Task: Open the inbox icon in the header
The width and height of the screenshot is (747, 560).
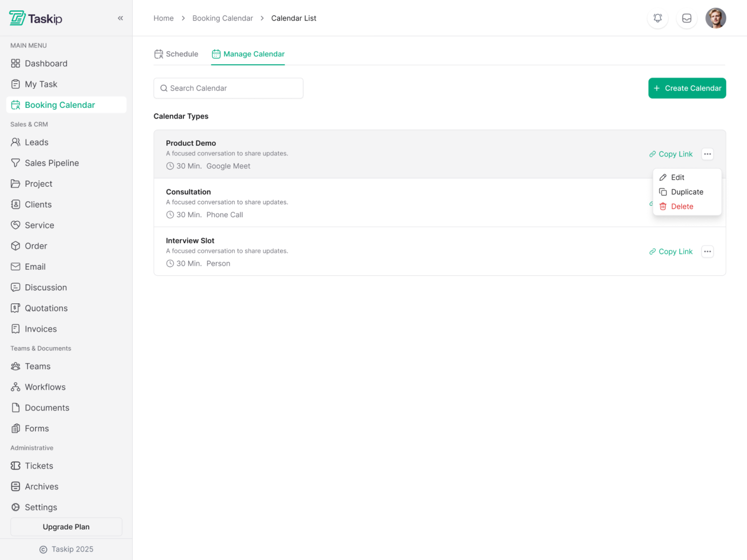Action: [x=687, y=18]
